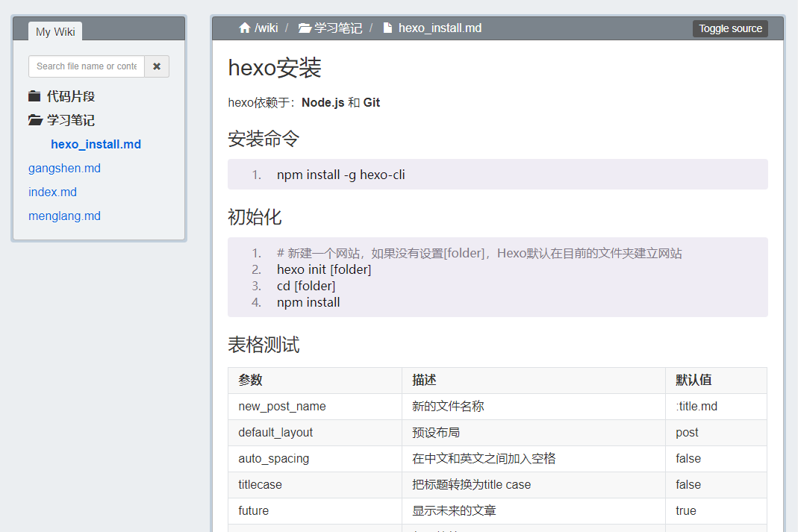
Task: Click the 安装命令 heading
Action: (x=263, y=138)
